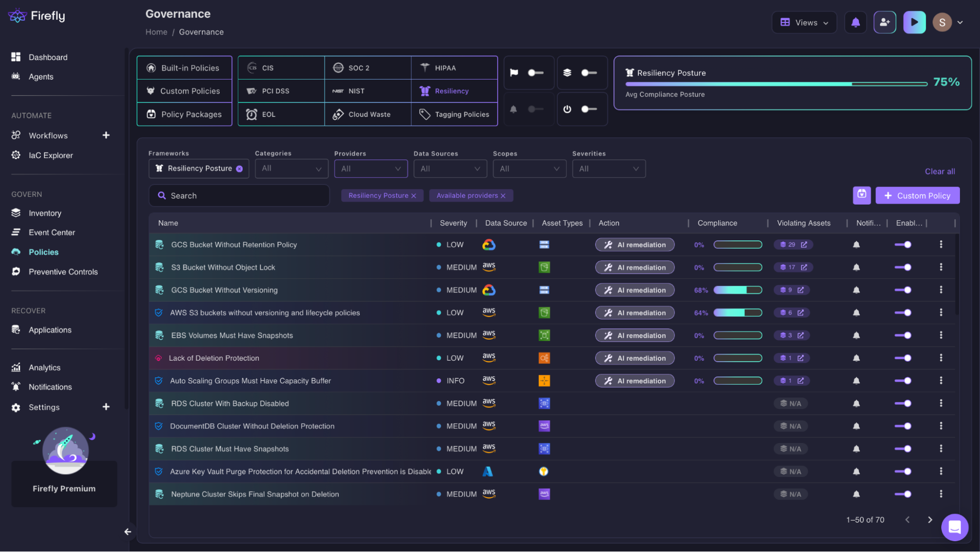Open the Scopes dropdown

coord(529,169)
